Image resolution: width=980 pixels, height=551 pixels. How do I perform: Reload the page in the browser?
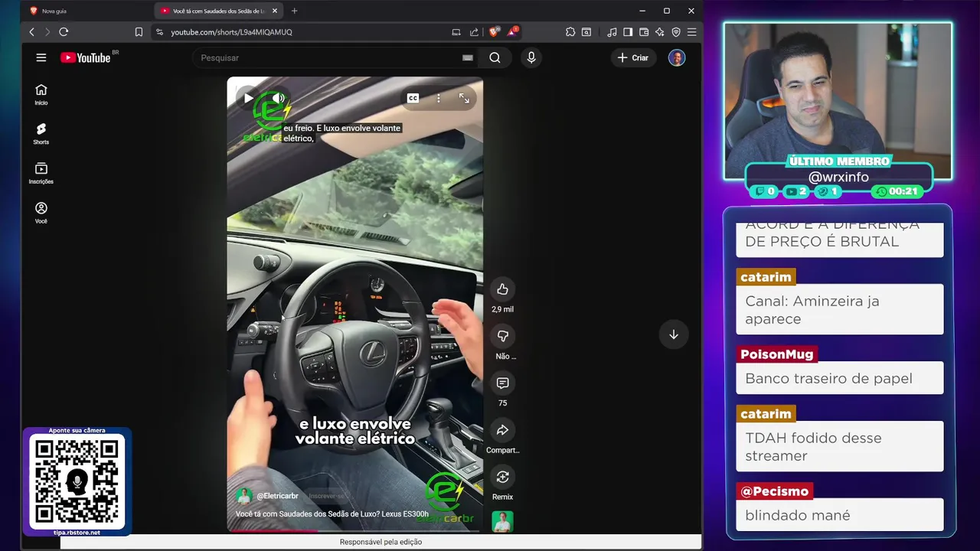point(64,32)
